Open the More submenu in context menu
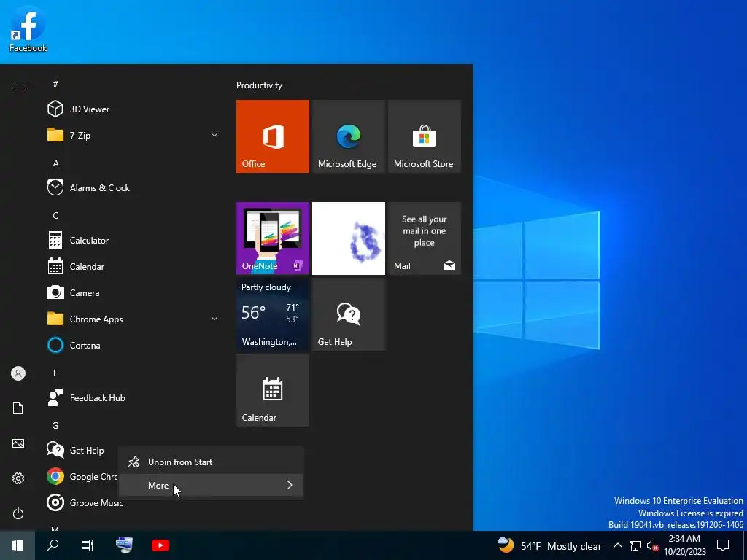 click(x=211, y=485)
